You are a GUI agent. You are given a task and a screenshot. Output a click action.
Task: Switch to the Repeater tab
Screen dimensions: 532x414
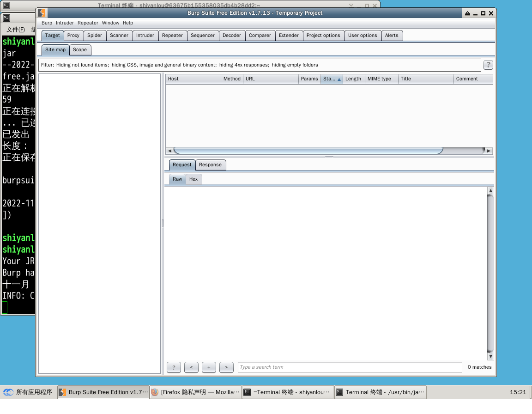pos(172,35)
